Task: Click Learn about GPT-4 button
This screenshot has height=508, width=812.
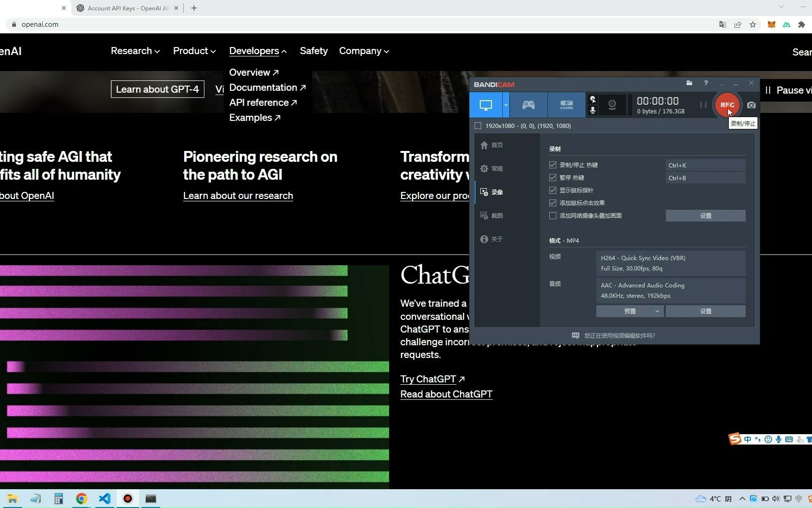Action: point(157,89)
